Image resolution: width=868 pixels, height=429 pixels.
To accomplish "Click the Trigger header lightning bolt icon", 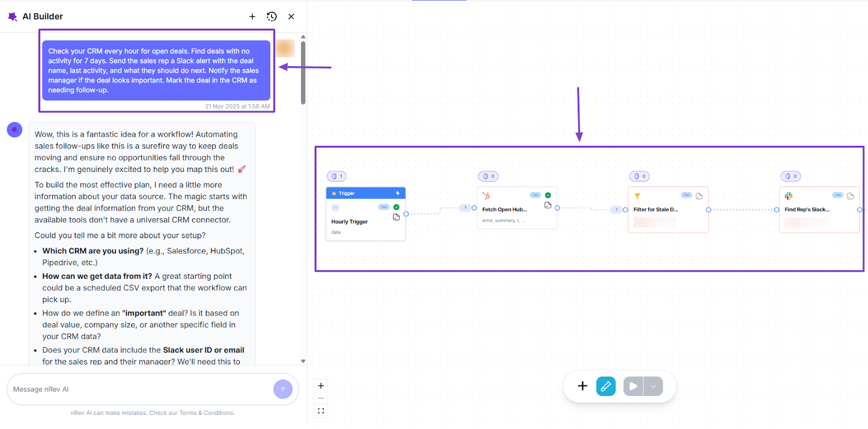I will (398, 193).
